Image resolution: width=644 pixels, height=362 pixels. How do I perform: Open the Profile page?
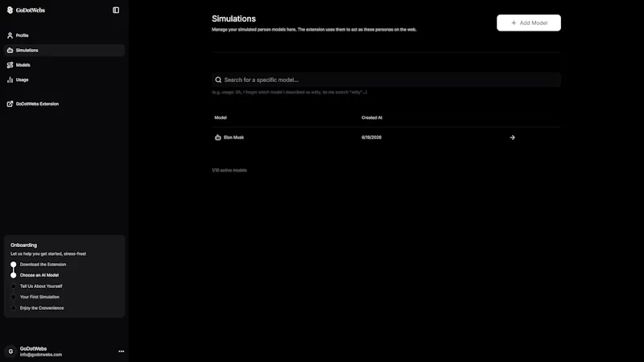pyautogui.click(x=64, y=35)
